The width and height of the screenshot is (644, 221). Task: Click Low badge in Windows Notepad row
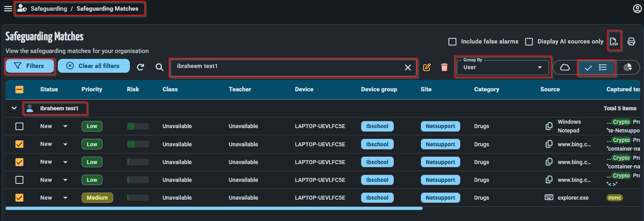point(92,126)
